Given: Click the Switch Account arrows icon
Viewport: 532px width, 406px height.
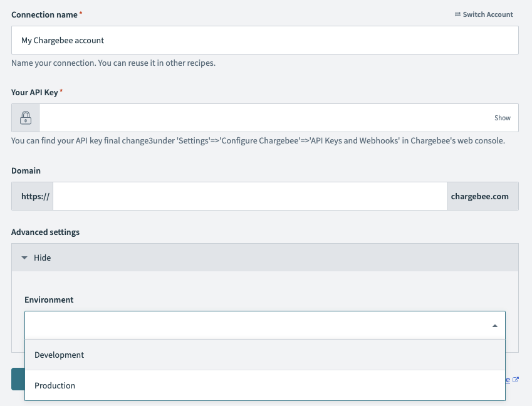Looking at the screenshot, I should pyautogui.click(x=457, y=14).
